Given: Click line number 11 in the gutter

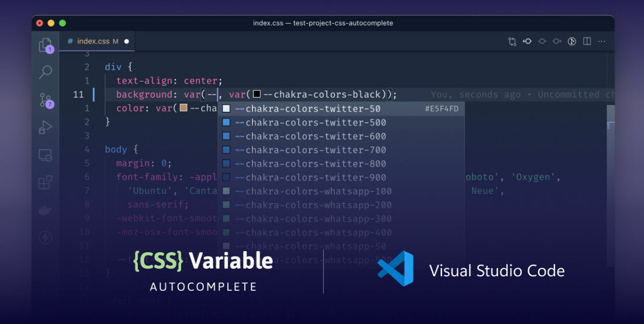Looking at the screenshot, I should tap(78, 94).
